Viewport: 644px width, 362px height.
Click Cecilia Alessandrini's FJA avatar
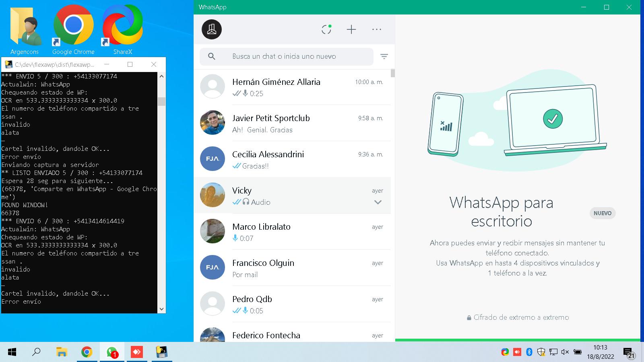[x=213, y=159]
